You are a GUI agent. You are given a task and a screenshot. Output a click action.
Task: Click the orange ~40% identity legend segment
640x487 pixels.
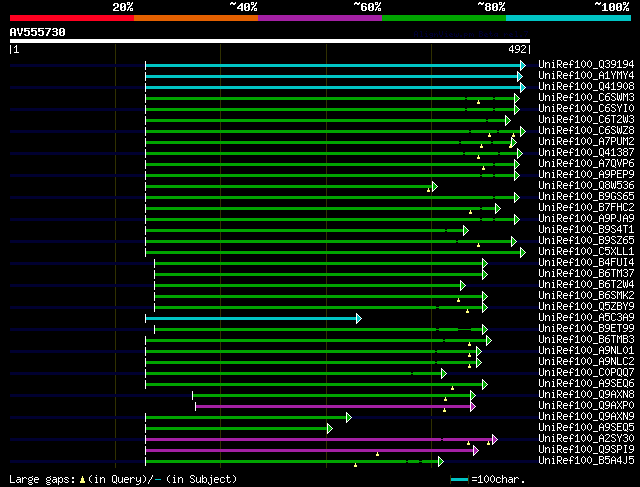196,18
